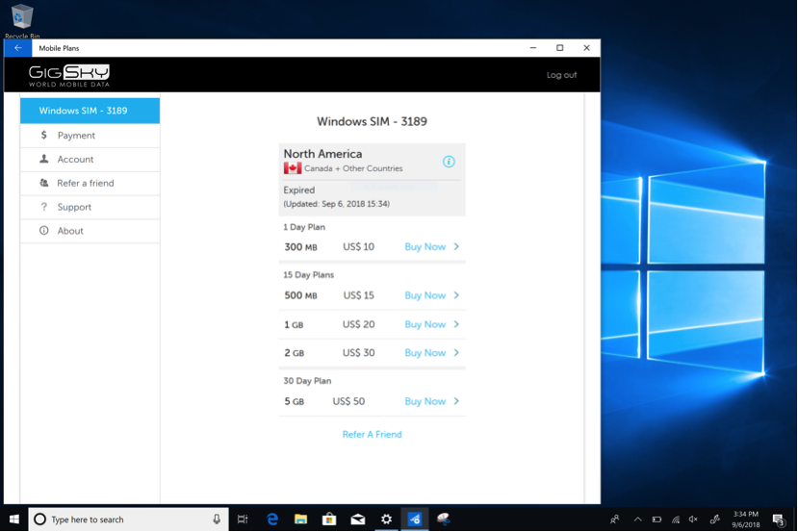Click the 'Canada + Other Countries' text
798x532 pixels.
(x=353, y=168)
